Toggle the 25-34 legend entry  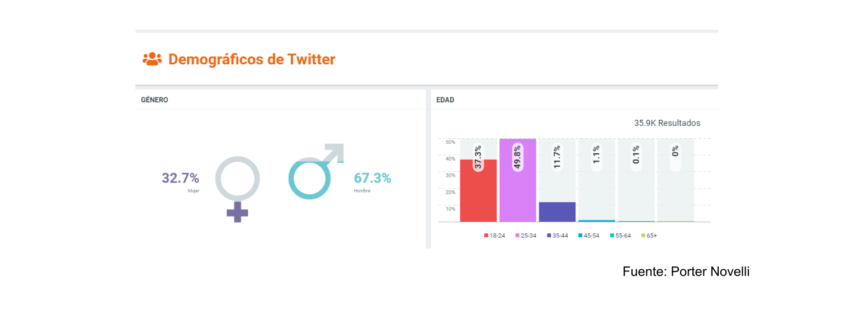click(x=526, y=236)
